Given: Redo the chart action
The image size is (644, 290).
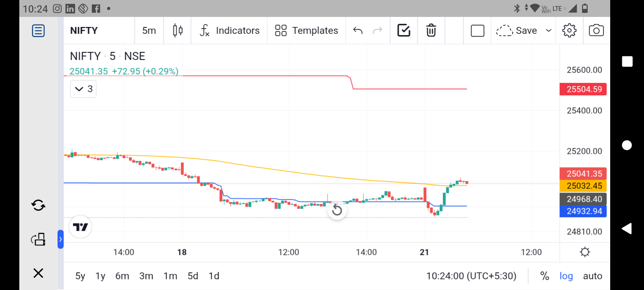Looking at the screenshot, I should coord(377,31).
